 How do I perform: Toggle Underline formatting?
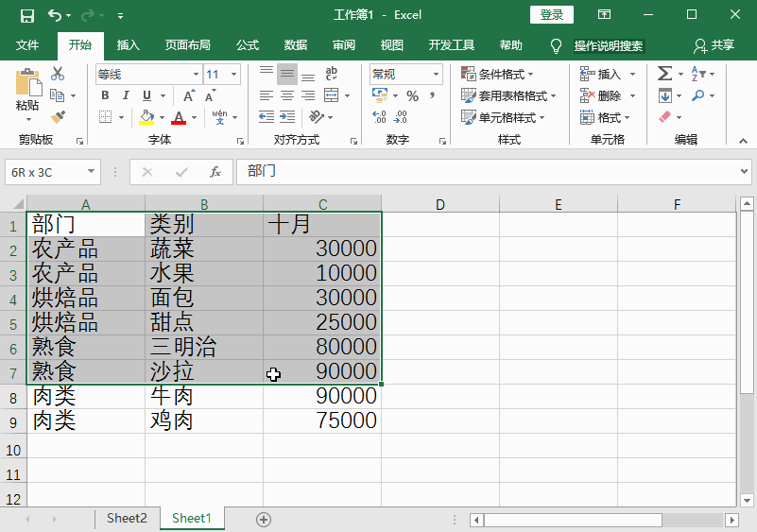(x=146, y=95)
